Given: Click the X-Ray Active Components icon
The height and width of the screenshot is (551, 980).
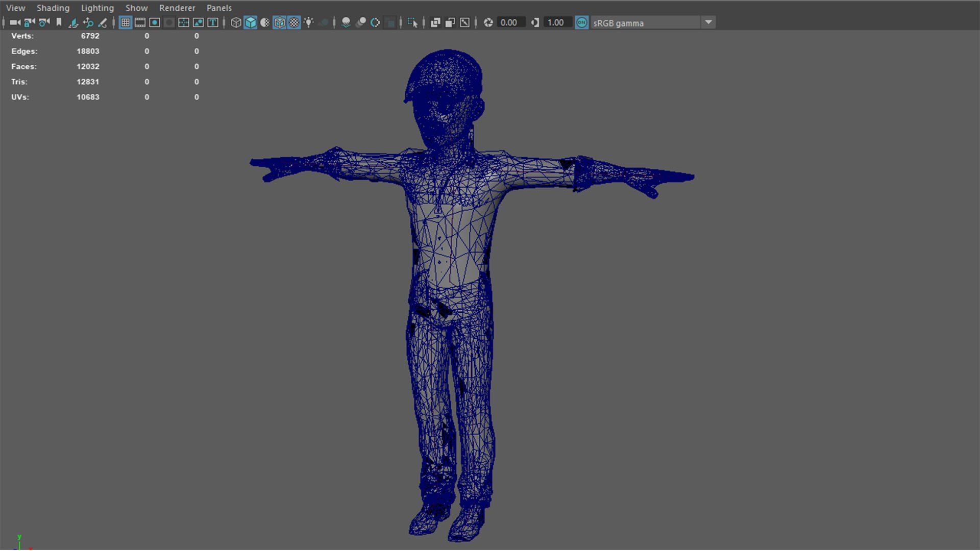Looking at the screenshot, I should 450,22.
